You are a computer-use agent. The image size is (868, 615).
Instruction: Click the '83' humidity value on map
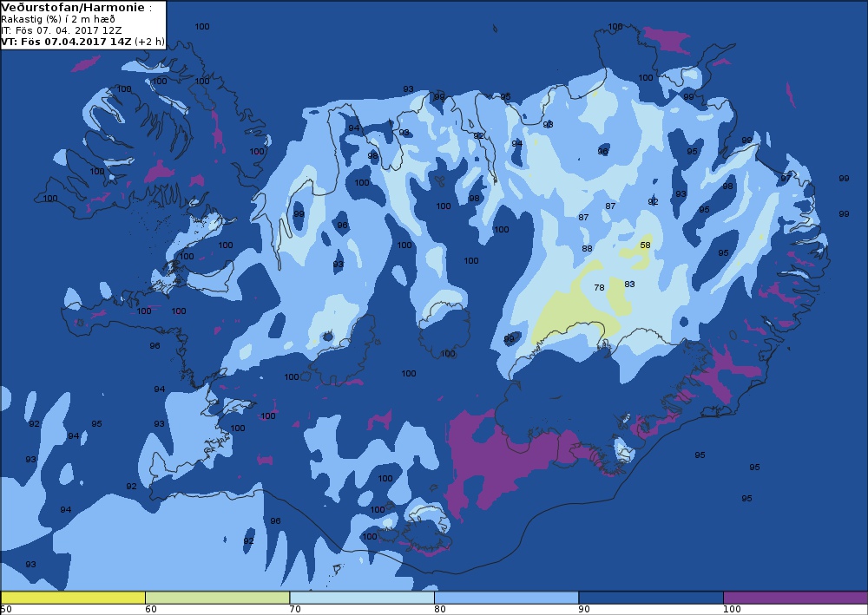pos(629,285)
